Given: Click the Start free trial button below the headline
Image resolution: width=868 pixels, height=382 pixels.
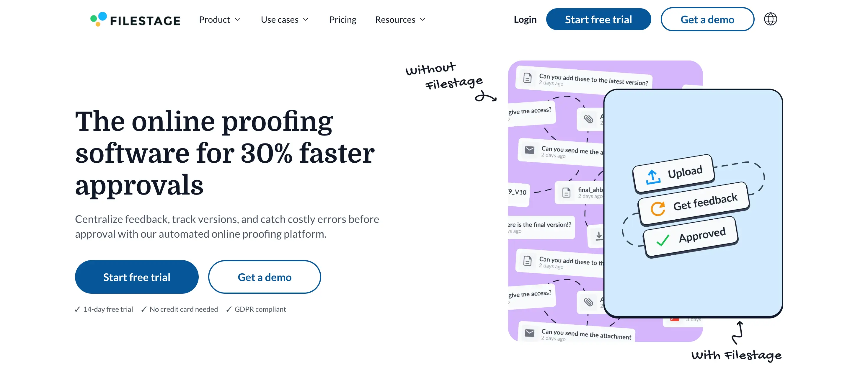Looking at the screenshot, I should 136,277.
